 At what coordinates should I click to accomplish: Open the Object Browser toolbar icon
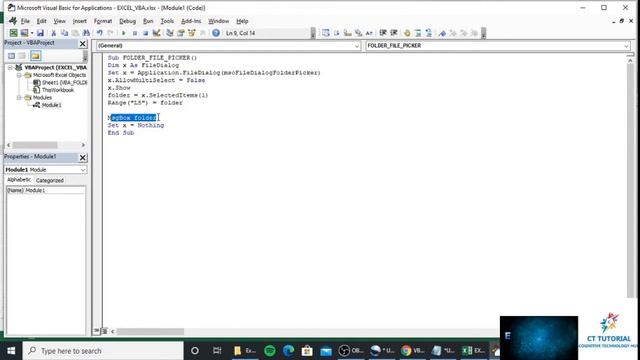[192, 33]
